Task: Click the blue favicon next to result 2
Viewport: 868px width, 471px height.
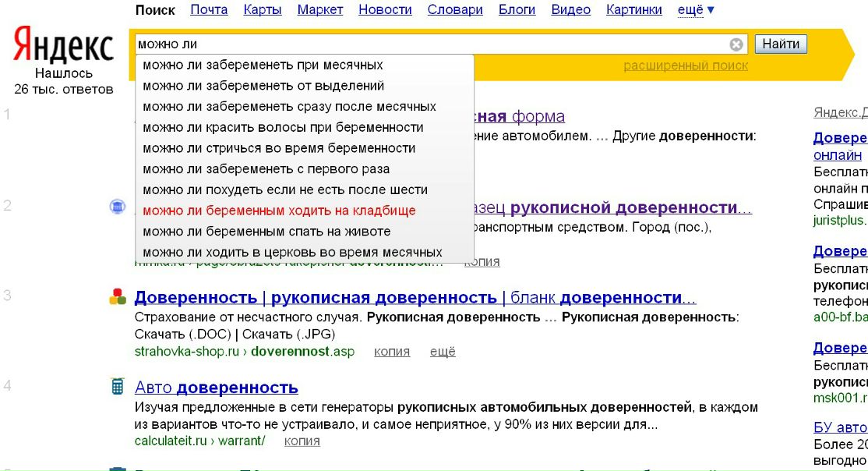Action: tap(118, 207)
